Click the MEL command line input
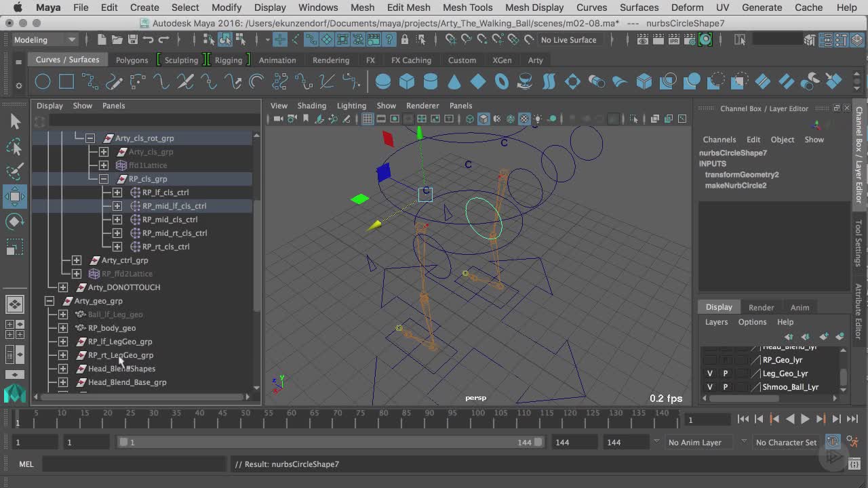The width and height of the screenshot is (868, 488). coord(134,464)
